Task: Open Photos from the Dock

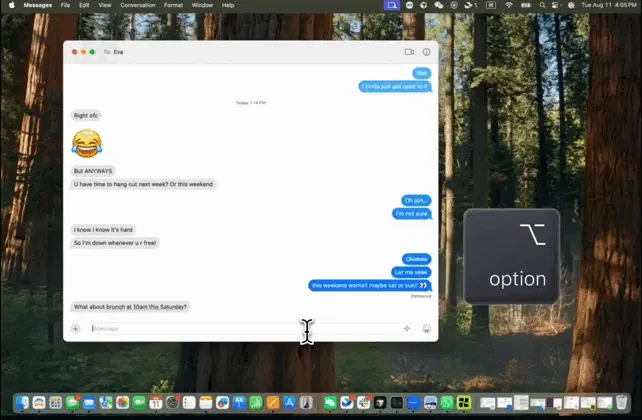Action: pyautogui.click(x=122, y=403)
